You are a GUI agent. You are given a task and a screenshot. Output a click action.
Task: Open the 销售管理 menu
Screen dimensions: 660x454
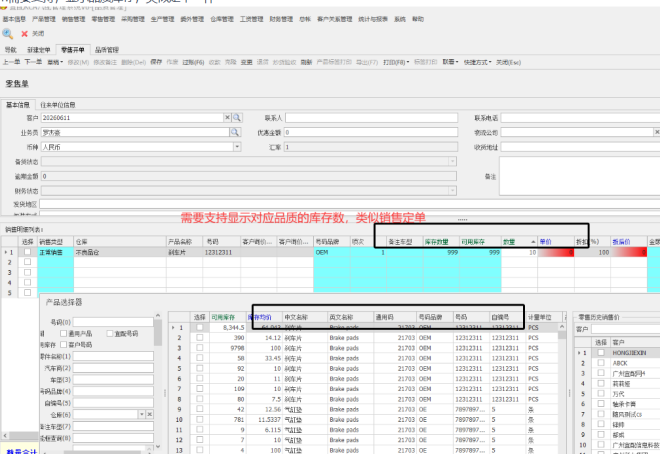[73, 19]
